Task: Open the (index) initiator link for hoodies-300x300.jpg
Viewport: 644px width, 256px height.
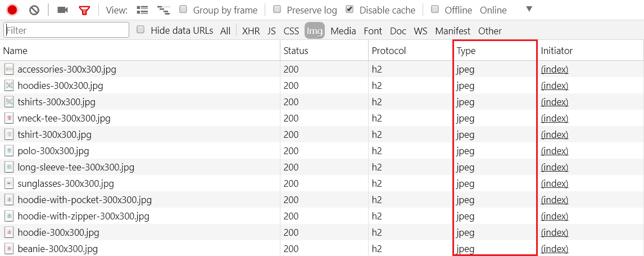Action: 555,86
